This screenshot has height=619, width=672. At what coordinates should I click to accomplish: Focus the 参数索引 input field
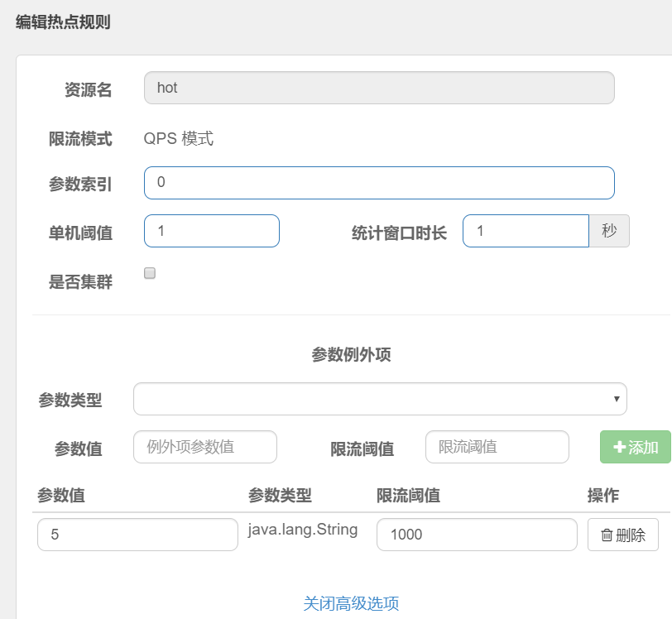(x=379, y=183)
